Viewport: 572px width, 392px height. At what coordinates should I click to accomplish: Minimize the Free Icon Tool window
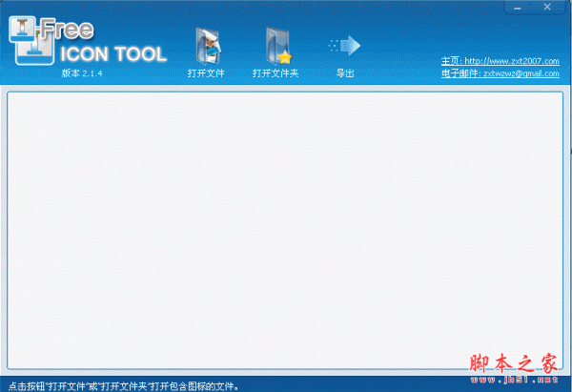(x=518, y=8)
